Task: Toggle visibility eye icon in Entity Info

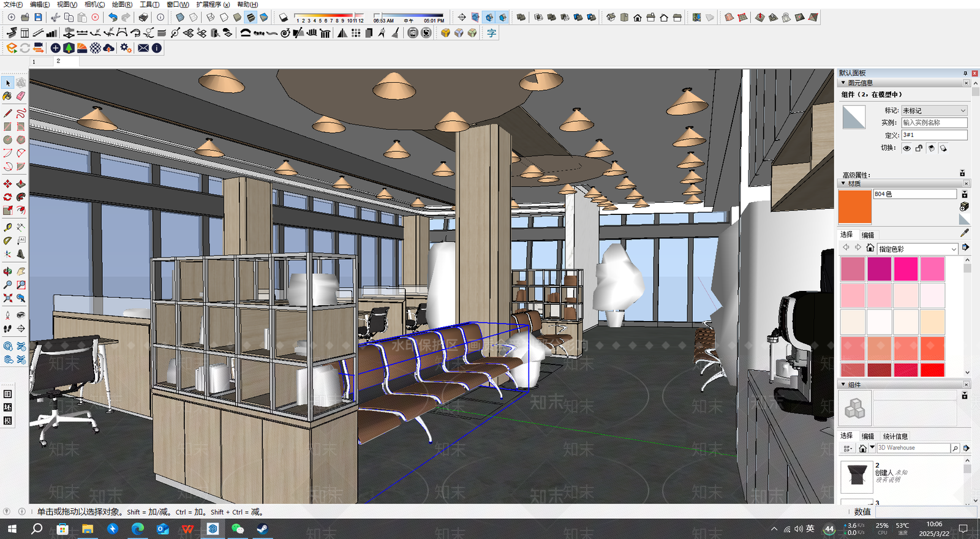Action: 907,148
